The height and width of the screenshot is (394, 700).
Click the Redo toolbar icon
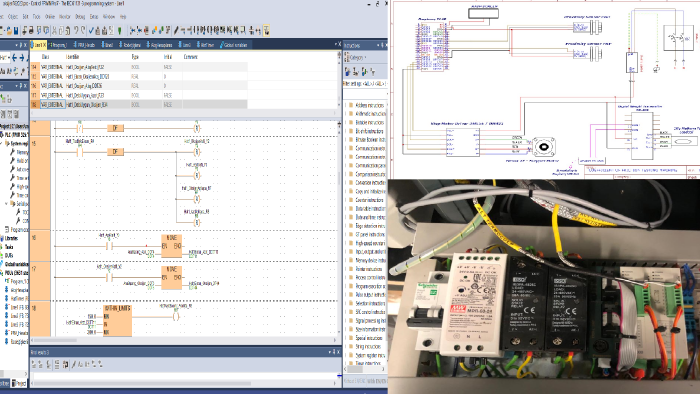coord(83,30)
